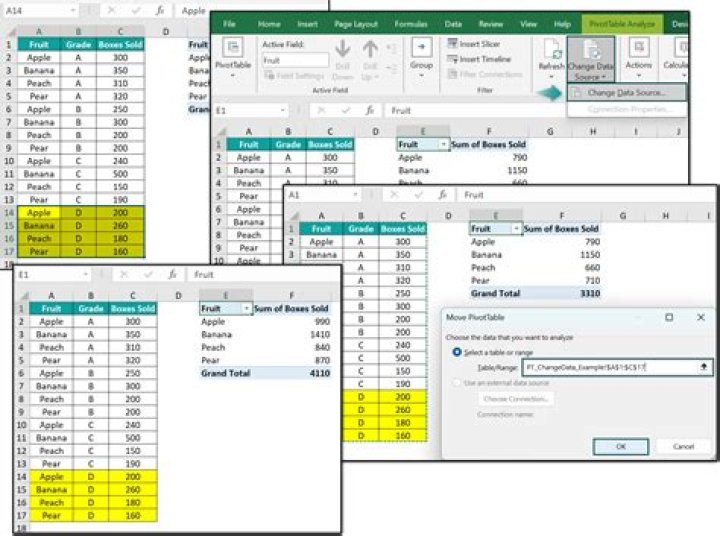Click Insert Timeline in the Filter group
Screen dimensions: 720x536
click(487, 59)
